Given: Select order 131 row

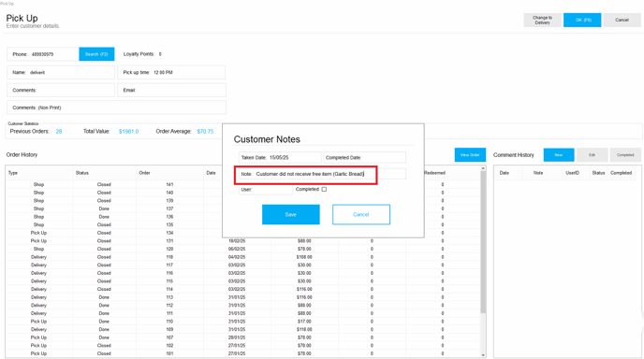Looking at the screenshot, I should point(242,241).
